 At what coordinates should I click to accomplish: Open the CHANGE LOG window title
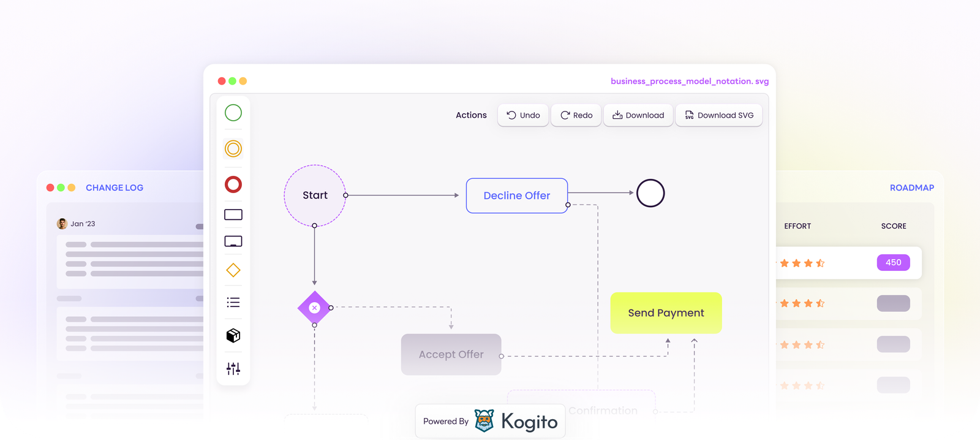115,188
